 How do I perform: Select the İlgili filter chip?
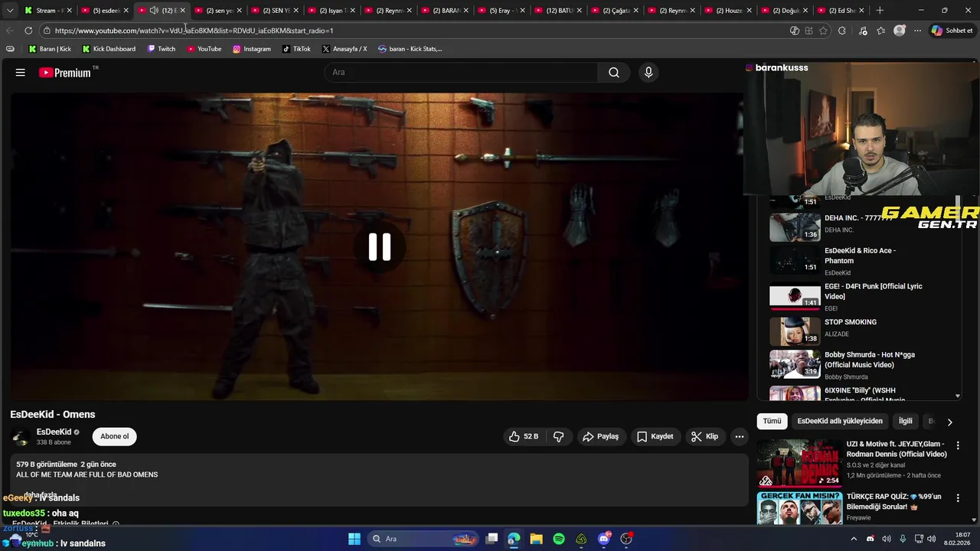click(906, 421)
